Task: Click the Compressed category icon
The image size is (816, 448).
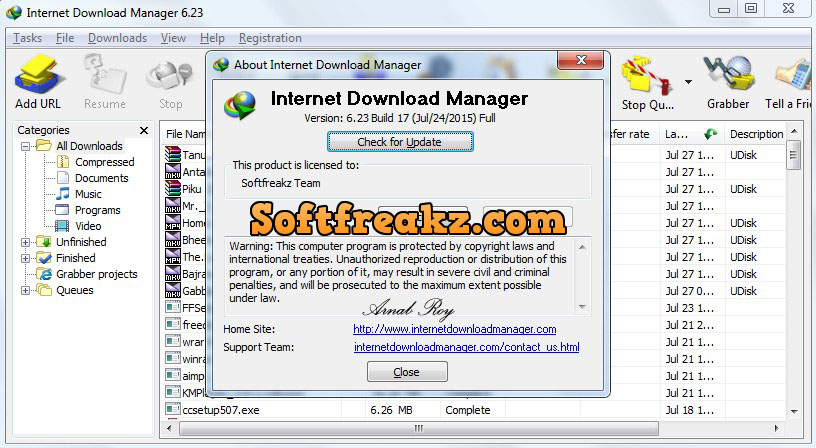Action: tap(62, 162)
